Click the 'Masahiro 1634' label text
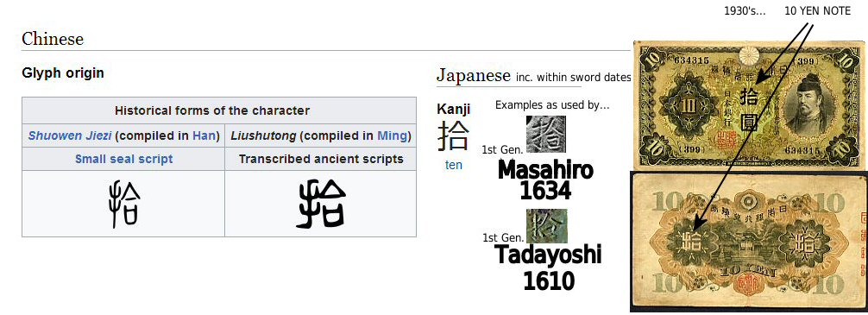Viewport: 868px width, 315px height. pos(545,180)
